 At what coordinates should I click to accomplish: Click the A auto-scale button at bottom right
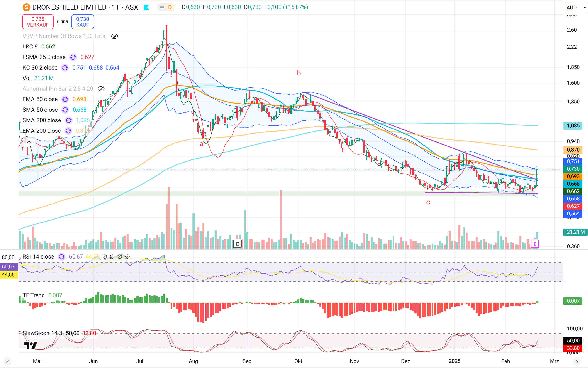pos(577,361)
